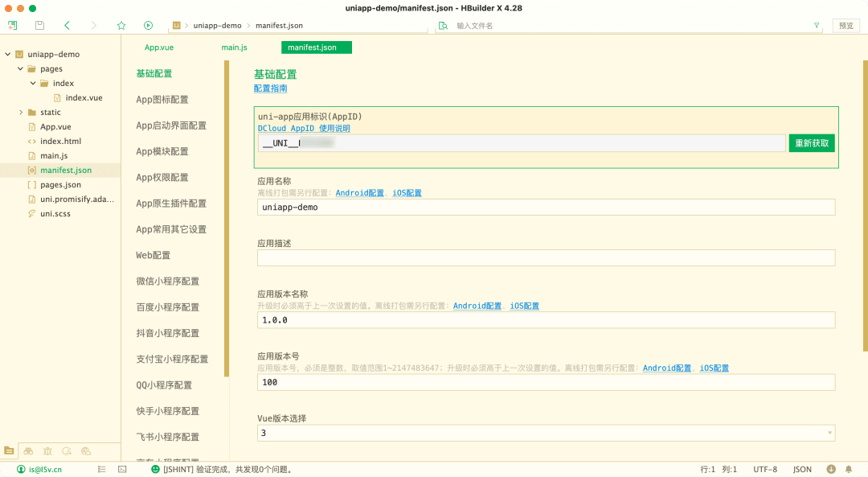Open Android配置 link under 应用名称
The height and width of the screenshot is (477, 868).
[360, 193]
